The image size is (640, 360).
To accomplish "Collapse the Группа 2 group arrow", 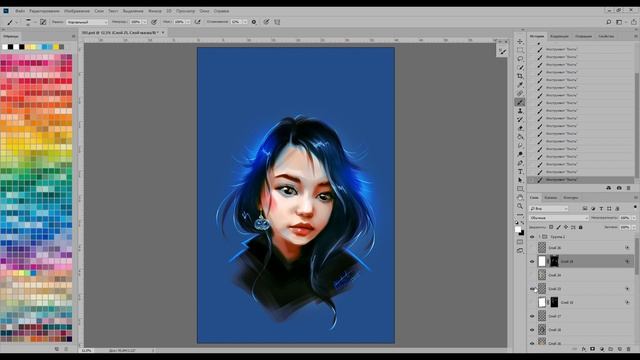I will [x=539, y=237].
